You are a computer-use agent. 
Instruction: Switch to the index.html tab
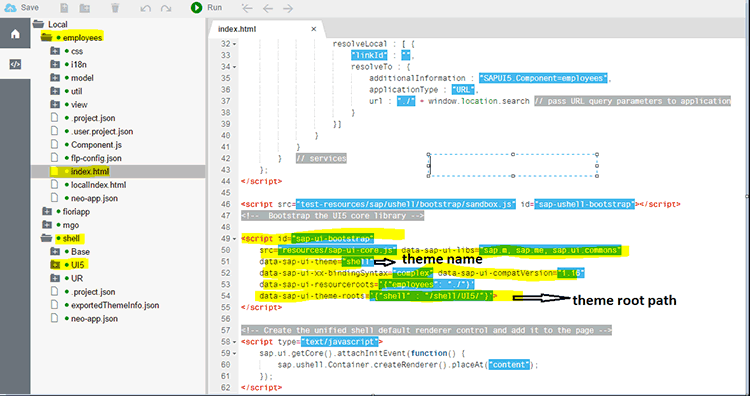point(237,29)
